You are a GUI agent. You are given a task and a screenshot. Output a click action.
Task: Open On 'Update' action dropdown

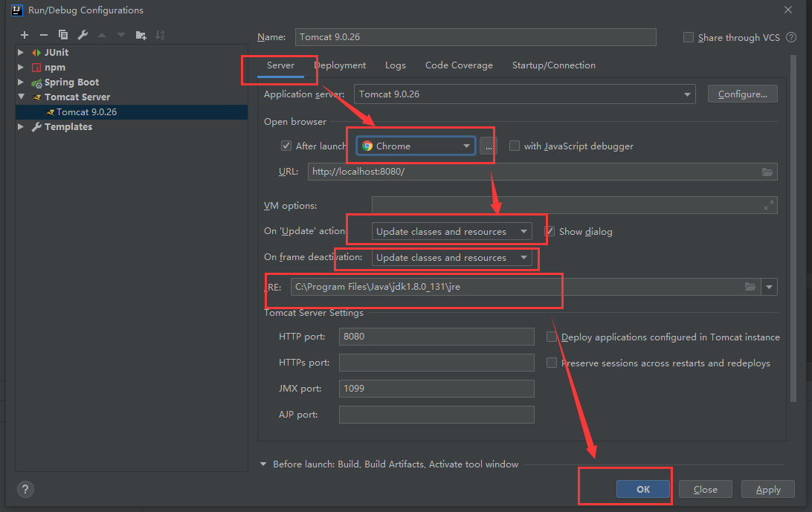pos(451,231)
